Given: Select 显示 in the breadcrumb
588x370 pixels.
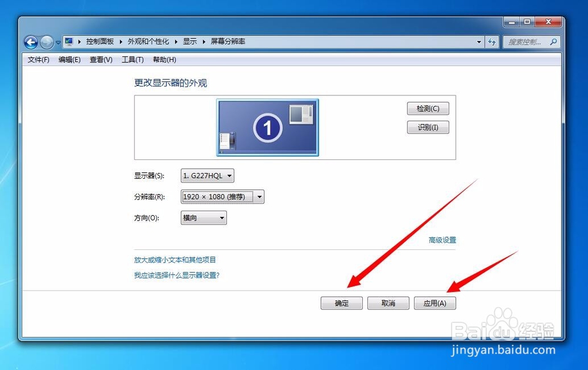Looking at the screenshot, I should tap(190, 41).
